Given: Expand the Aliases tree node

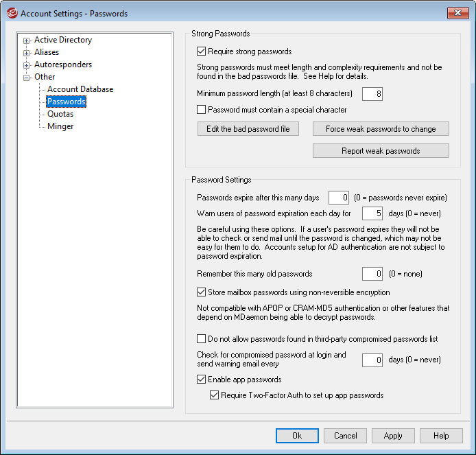Looking at the screenshot, I should 27,53.
